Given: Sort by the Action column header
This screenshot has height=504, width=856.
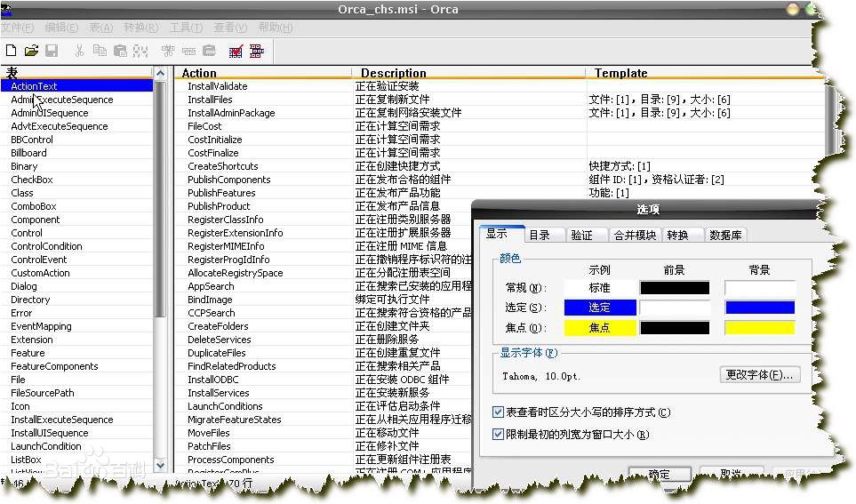Looking at the screenshot, I should (x=263, y=73).
